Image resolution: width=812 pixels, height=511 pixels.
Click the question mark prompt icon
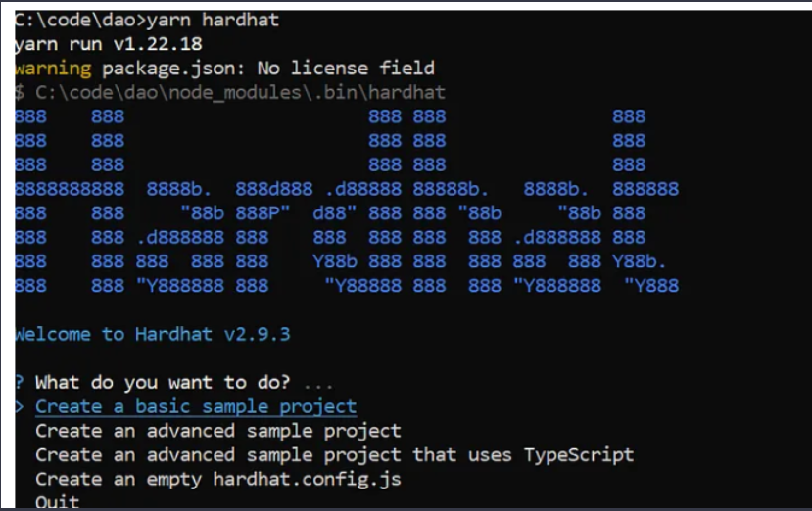[x=20, y=383]
